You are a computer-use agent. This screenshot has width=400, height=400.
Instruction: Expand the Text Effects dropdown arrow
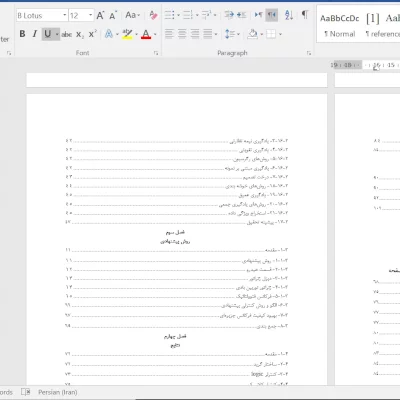[117, 34]
